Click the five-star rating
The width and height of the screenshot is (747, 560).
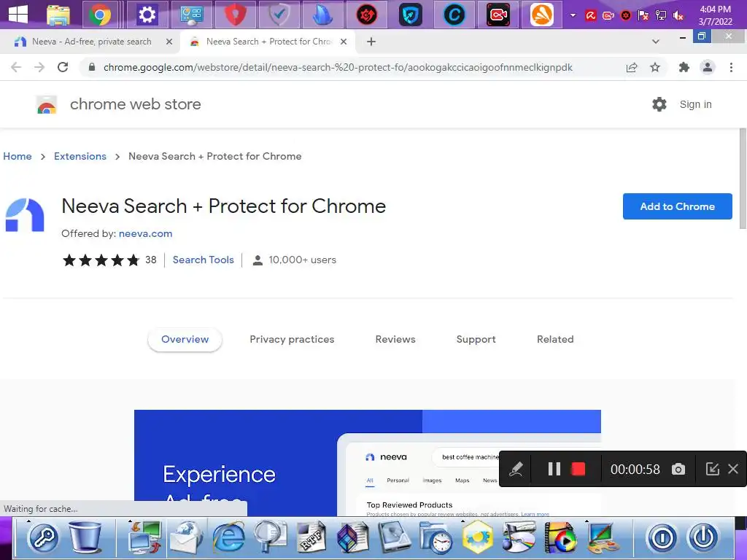click(101, 260)
